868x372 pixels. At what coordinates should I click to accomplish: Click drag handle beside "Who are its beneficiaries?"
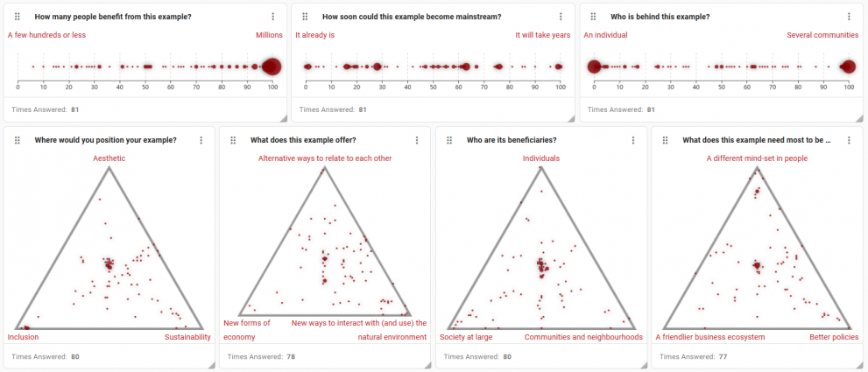point(449,140)
